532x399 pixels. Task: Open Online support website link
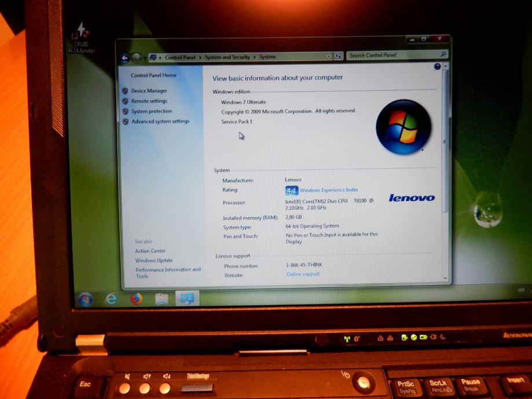tap(303, 274)
